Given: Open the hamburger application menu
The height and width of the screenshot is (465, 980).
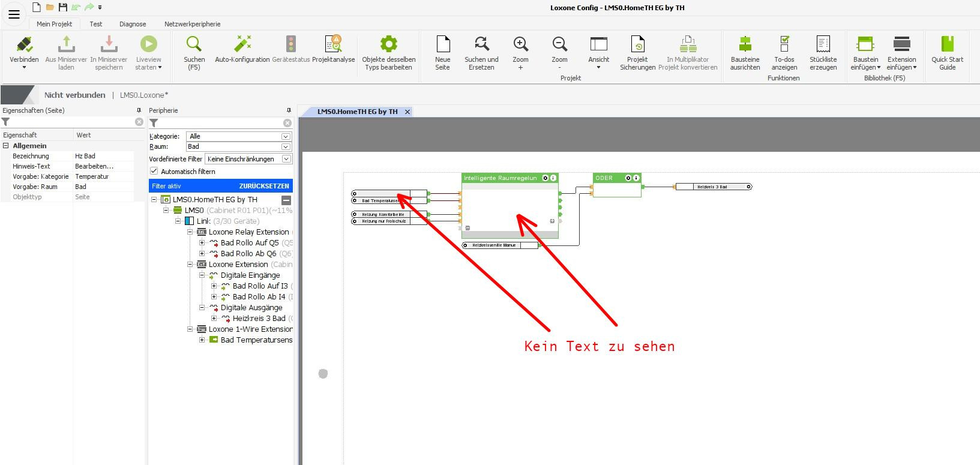Looking at the screenshot, I should click(x=14, y=14).
